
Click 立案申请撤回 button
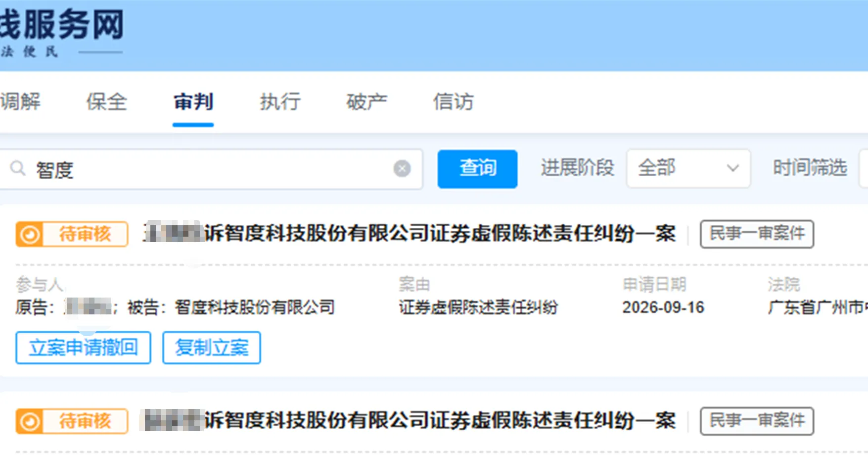(x=83, y=348)
